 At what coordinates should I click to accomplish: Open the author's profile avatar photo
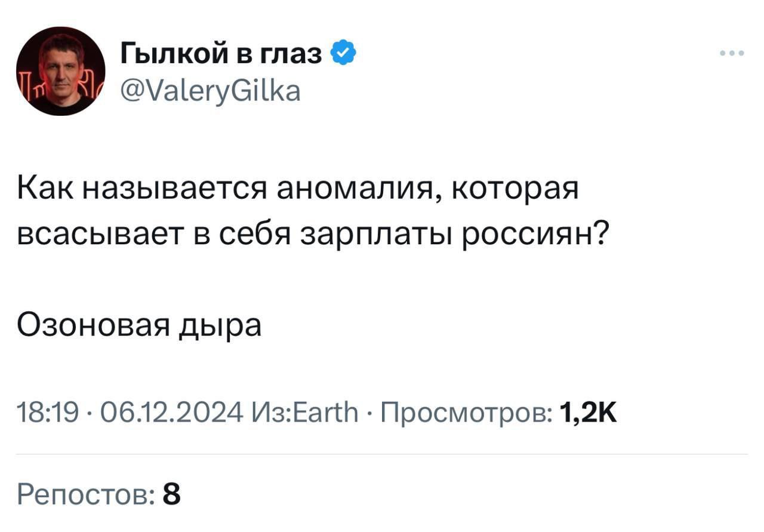(60, 71)
